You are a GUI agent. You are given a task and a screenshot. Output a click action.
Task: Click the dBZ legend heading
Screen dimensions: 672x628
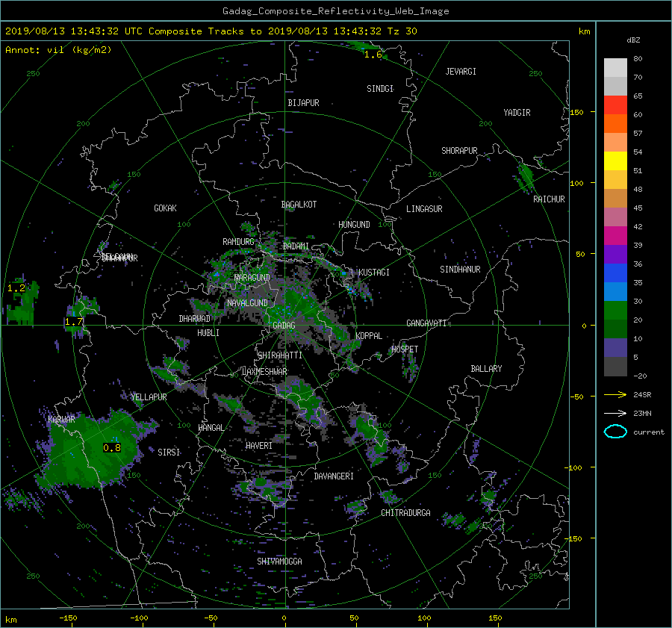click(633, 40)
